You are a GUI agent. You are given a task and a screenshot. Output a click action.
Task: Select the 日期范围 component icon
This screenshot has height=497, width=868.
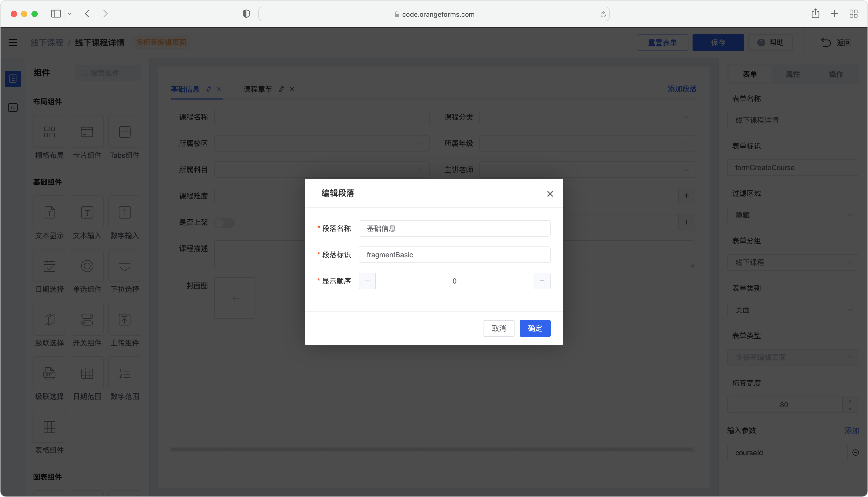point(87,373)
